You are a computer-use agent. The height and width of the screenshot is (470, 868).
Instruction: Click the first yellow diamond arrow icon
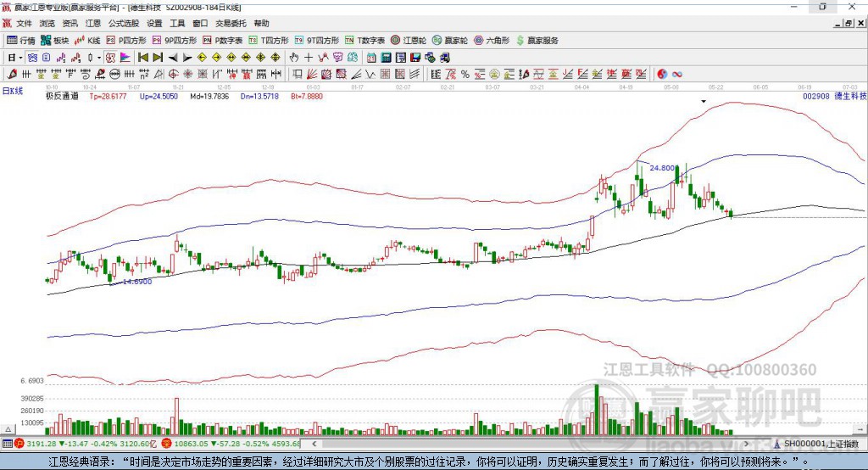(202, 58)
